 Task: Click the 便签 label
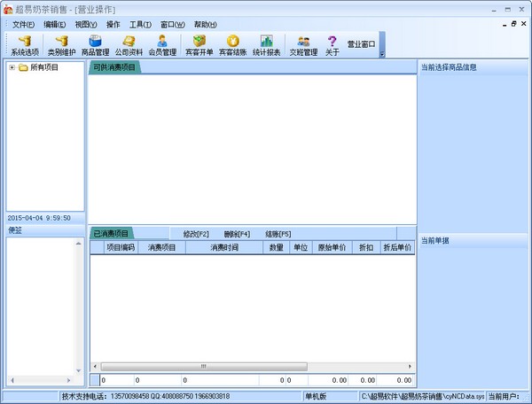pyautogui.click(x=15, y=230)
